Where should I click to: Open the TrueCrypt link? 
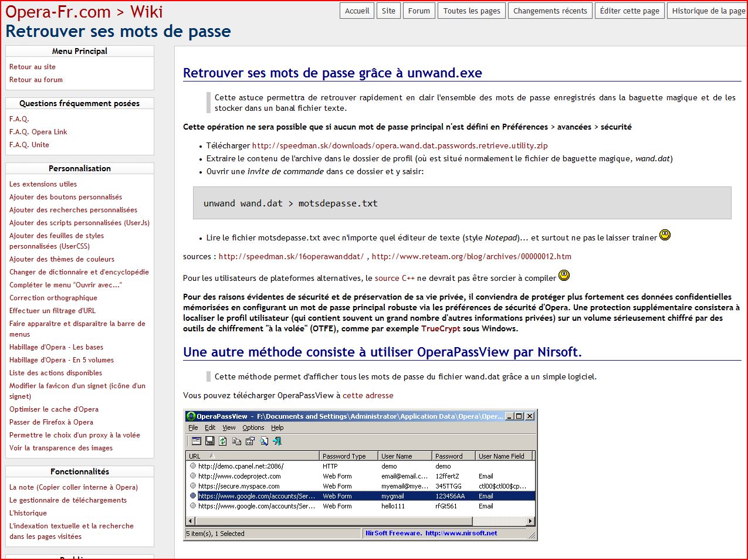[441, 328]
